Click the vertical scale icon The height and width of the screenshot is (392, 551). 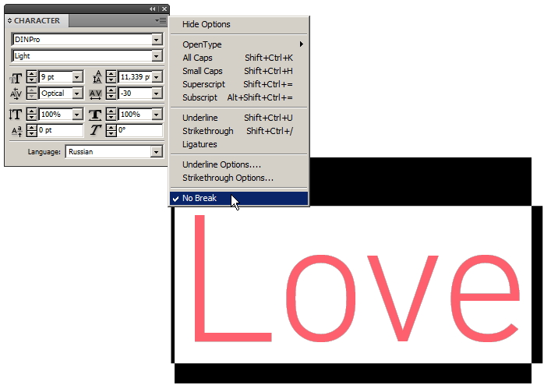(x=15, y=115)
